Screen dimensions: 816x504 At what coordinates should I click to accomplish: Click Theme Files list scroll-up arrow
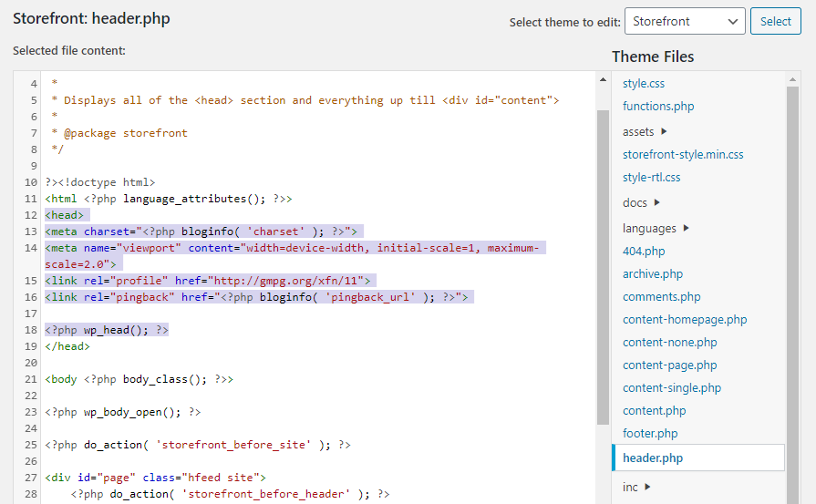pos(792,79)
